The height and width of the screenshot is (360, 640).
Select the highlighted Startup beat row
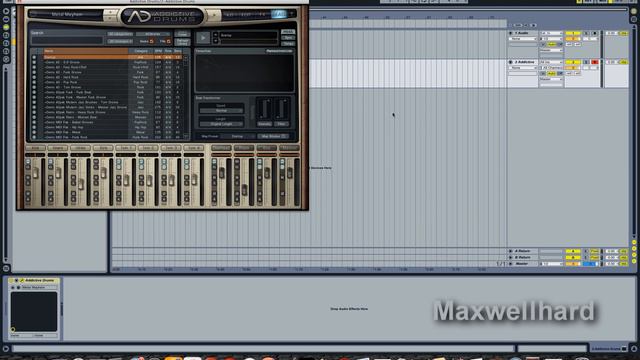(112, 58)
